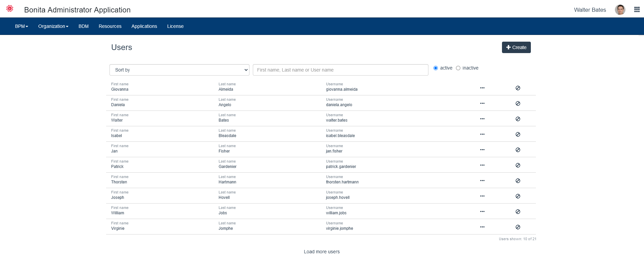Go to the BDM page

click(84, 26)
